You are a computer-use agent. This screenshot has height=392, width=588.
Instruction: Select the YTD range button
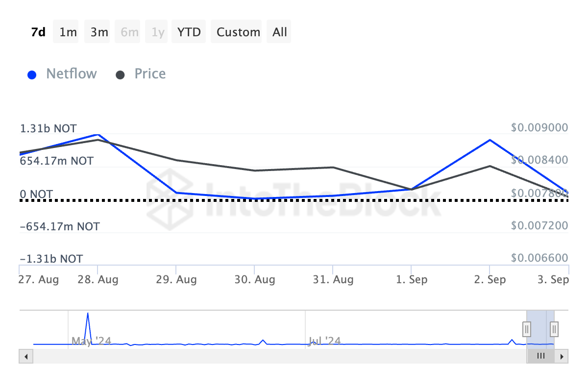[189, 32]
